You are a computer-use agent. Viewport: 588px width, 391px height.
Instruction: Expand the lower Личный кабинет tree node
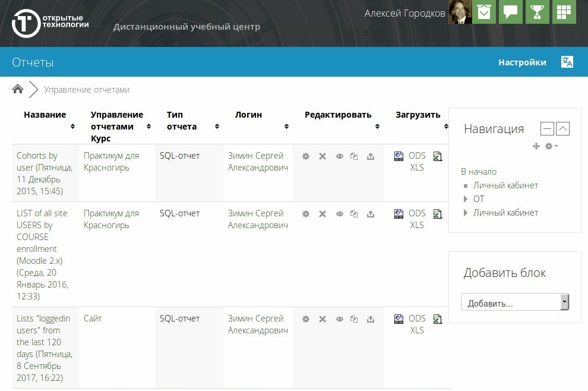tap(466, 213)
